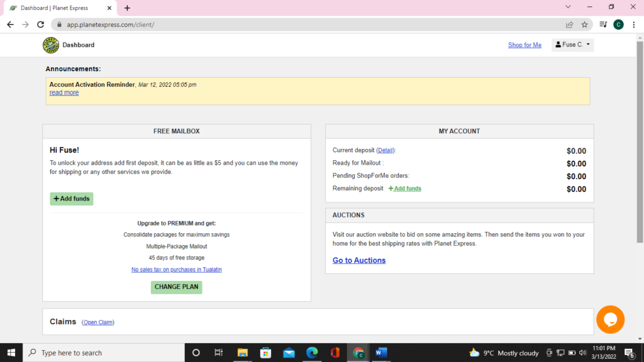This screenshot has width=644, height=362.
Task: Click the 45 days of free storage text
Action: [177, 258]
